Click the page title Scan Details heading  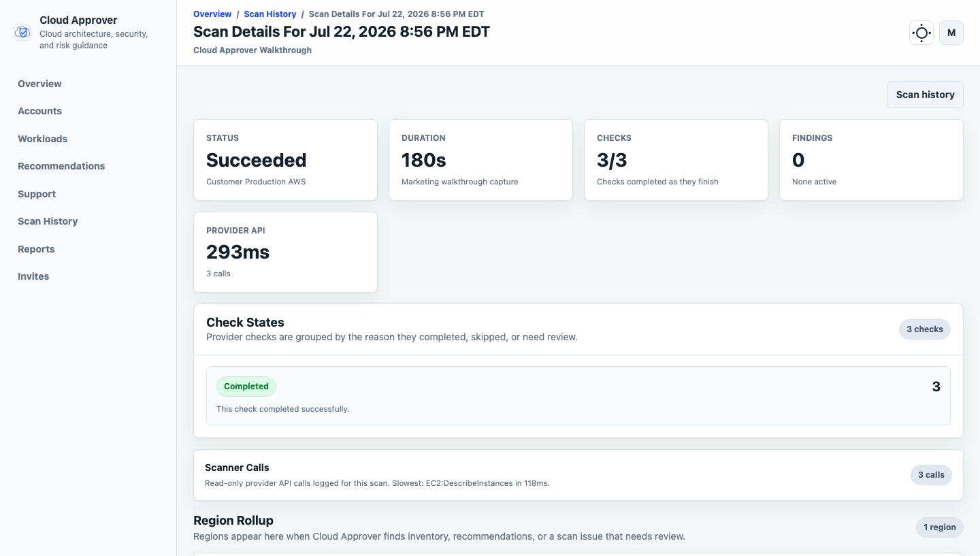coord(342,31)
